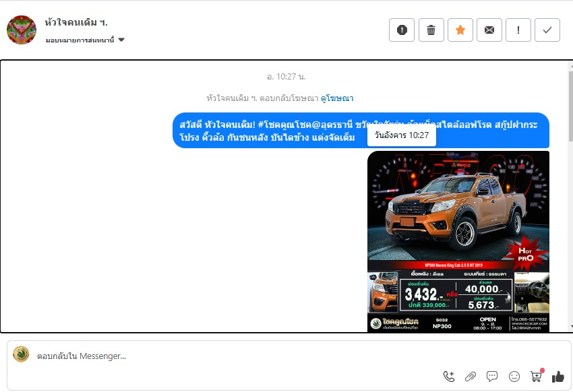Mark conversation as spam icon

402,30
